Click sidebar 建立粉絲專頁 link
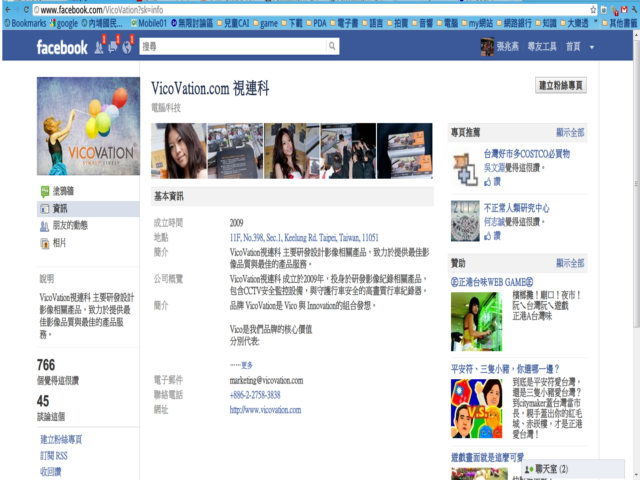 61,440
